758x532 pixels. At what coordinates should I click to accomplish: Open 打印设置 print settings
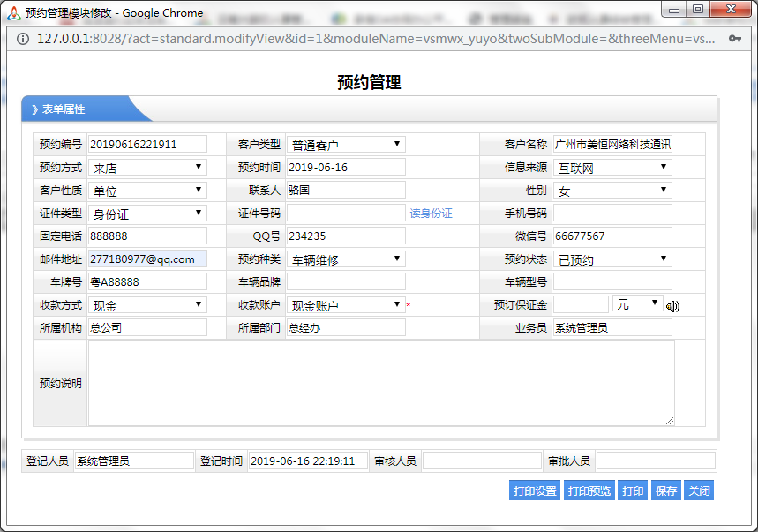[x=535, y=491]
